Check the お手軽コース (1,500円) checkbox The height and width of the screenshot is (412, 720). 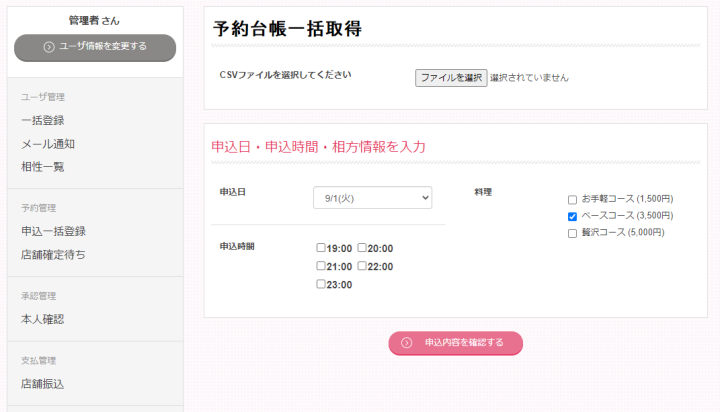tap(572, 200)
